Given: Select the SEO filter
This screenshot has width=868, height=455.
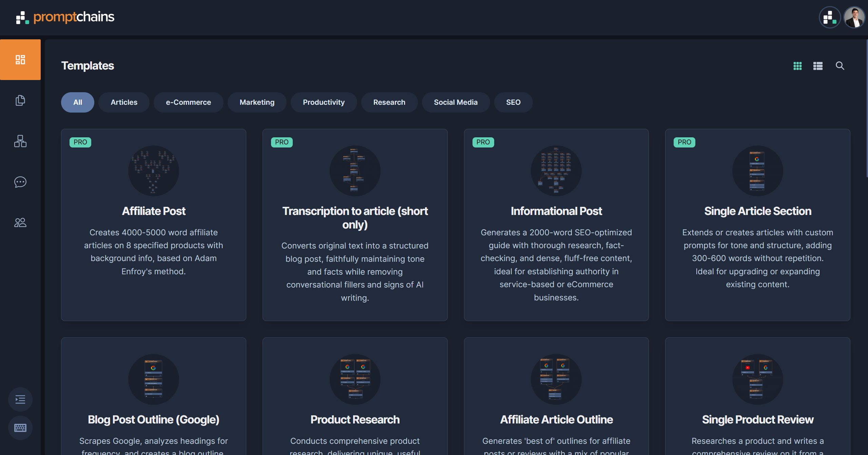Looking at the screenshot, I should 513,102.
